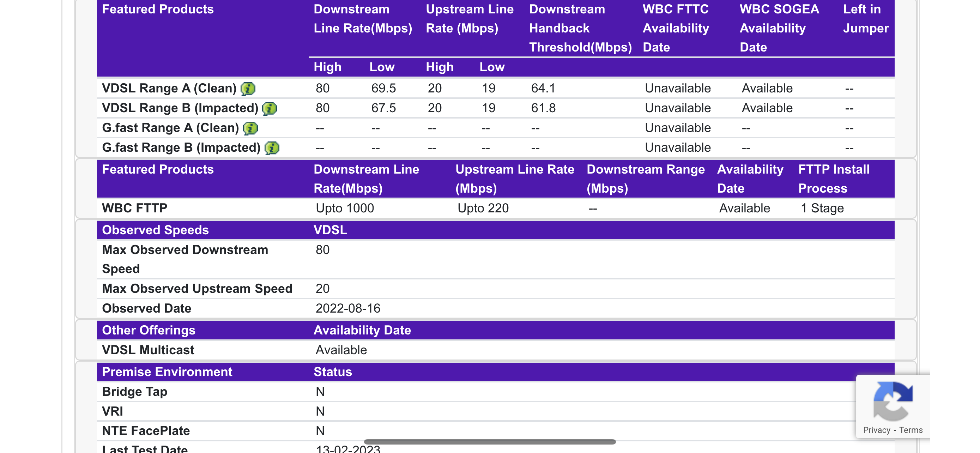Click the reCAPTCHA badge icon

tap(893, 400)
